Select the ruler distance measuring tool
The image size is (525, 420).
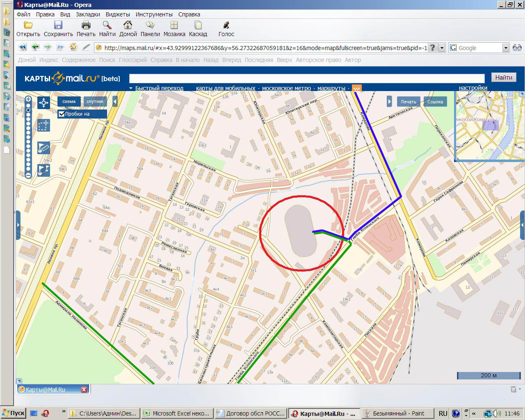pos(43,147)
